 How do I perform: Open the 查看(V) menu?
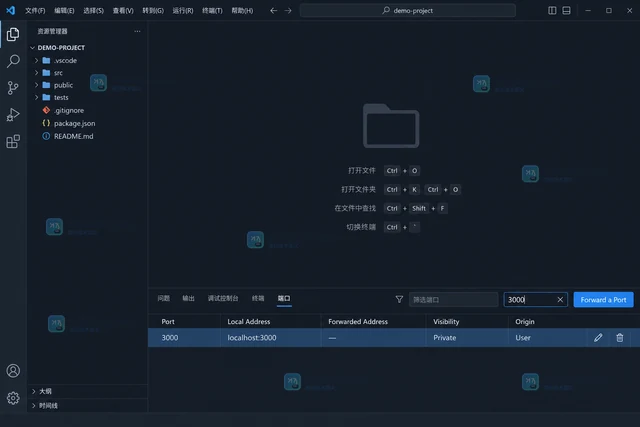point(123,11)
